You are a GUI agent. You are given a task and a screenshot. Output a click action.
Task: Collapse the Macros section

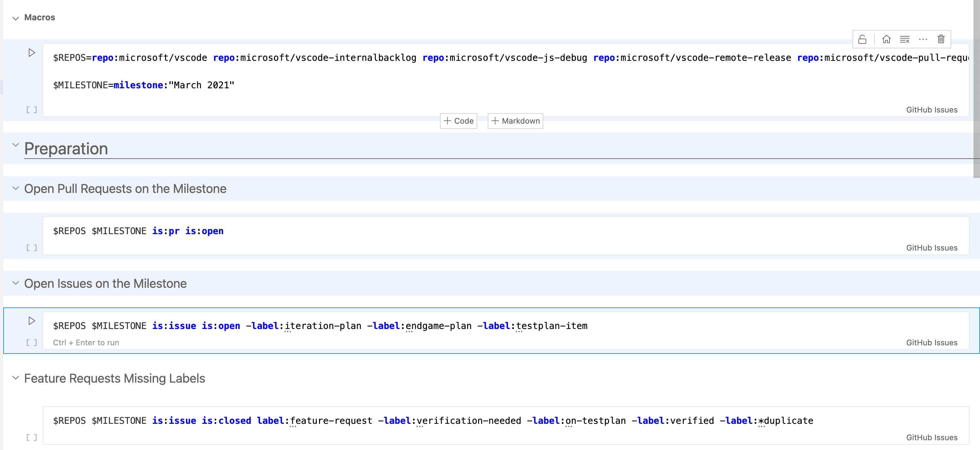pos(16,18)
